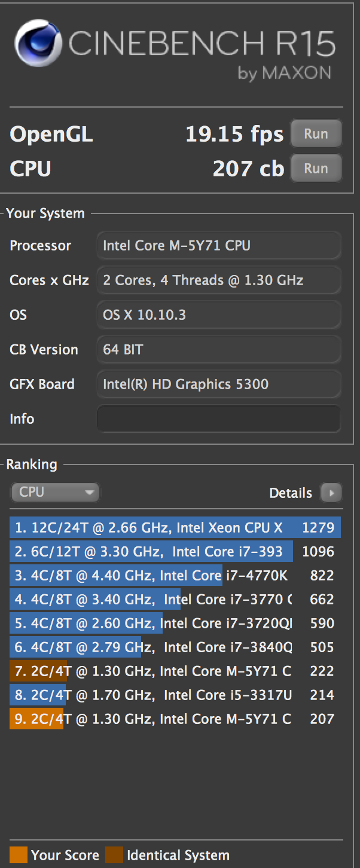Click the orange Your Score legend swatch
This screenshot has width=360, height=868.
[19, 855]
